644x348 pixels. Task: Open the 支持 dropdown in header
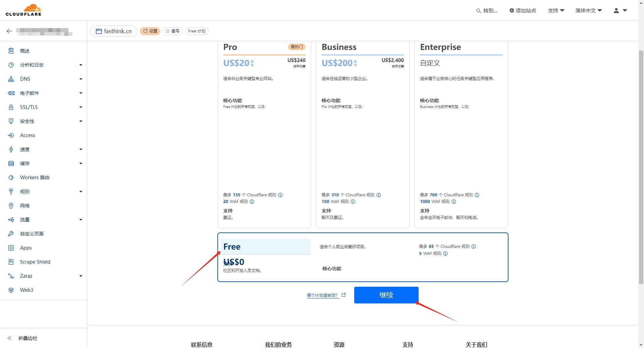coord(556,11)
